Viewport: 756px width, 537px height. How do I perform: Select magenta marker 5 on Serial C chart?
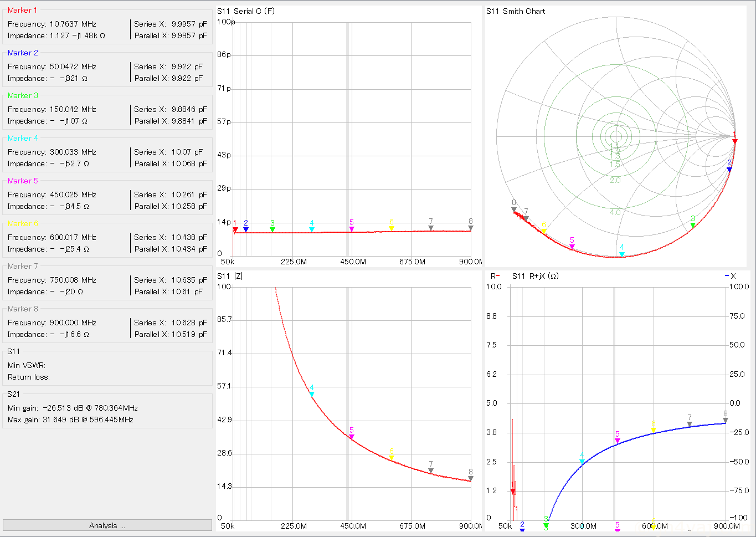[352, 229]
